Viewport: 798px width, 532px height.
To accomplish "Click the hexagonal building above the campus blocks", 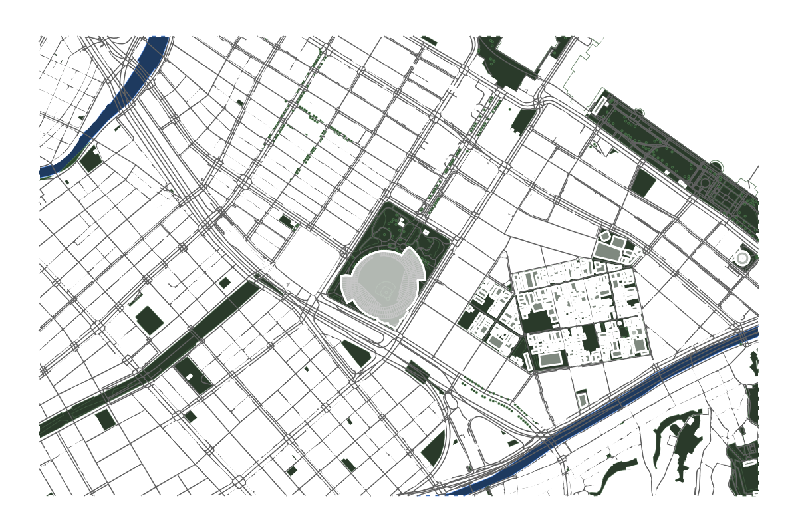I will pos(604,235).
